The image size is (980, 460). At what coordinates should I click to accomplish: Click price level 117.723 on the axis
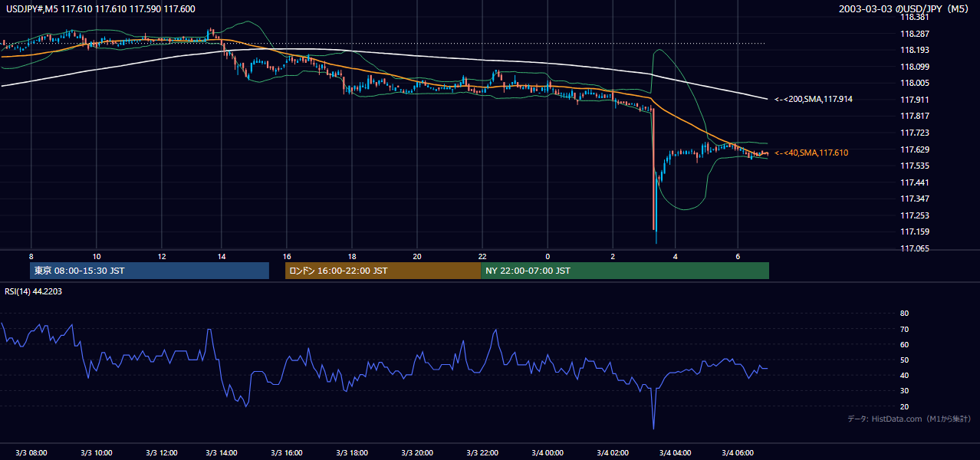(x=914, y=133)
